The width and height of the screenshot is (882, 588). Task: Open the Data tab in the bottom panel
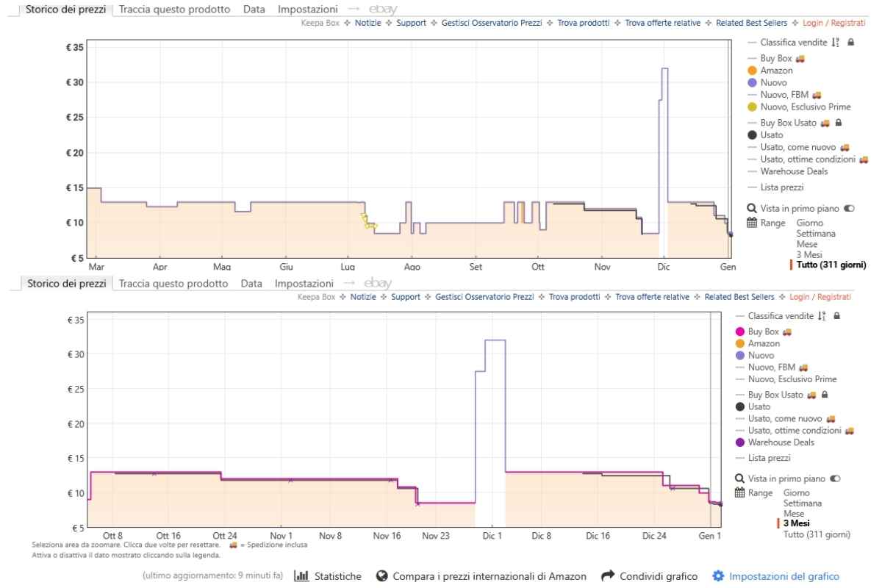click(x=251, y=284)
